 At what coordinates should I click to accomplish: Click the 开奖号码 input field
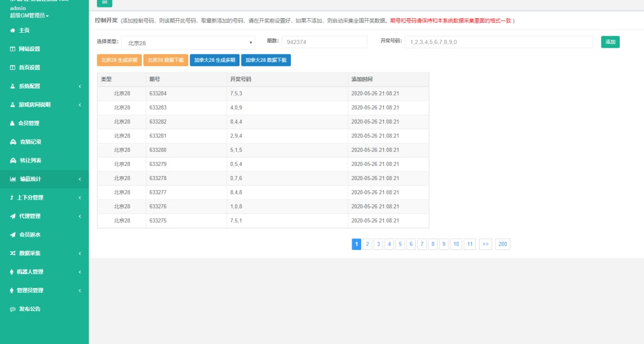[498, 42]
